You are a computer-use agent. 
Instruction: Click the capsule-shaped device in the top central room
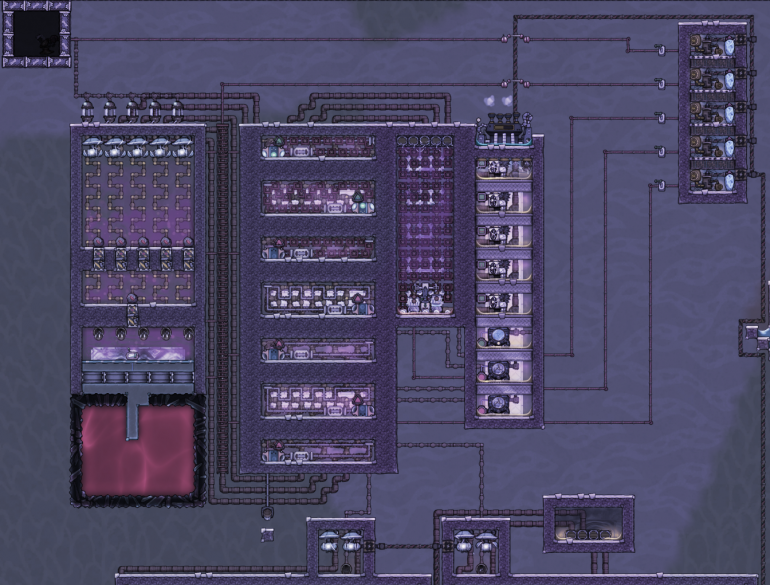pos(301,152)
